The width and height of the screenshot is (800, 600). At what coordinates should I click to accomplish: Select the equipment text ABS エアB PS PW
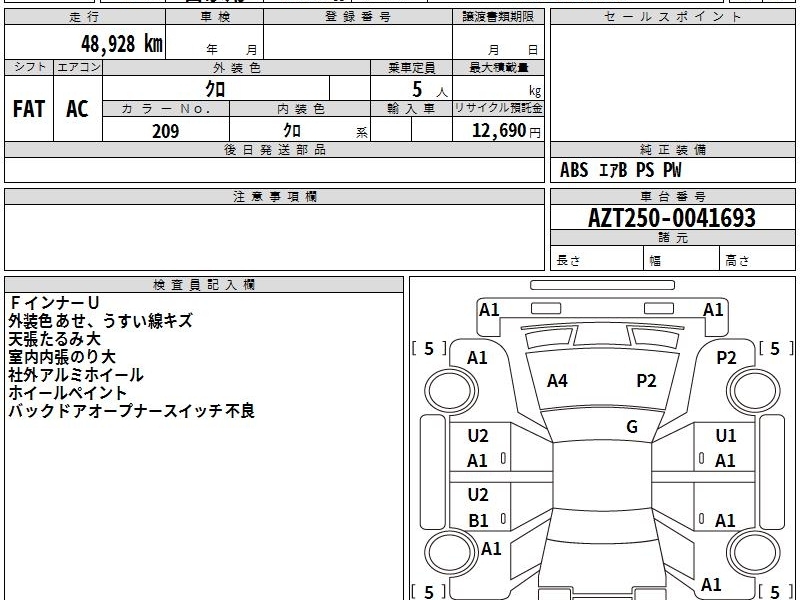620,170
